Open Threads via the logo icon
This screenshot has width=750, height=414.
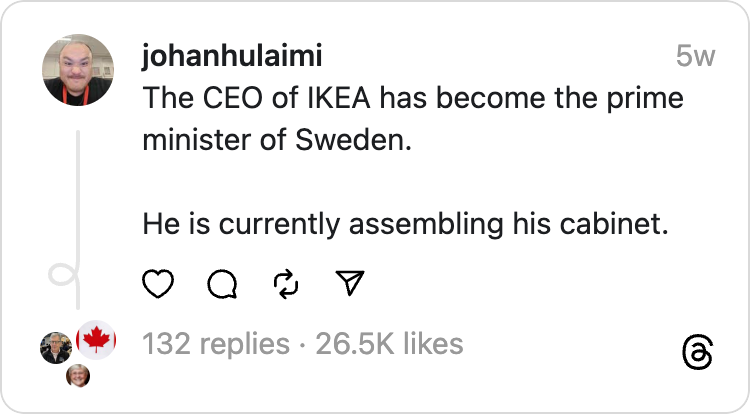coord(696,351)
